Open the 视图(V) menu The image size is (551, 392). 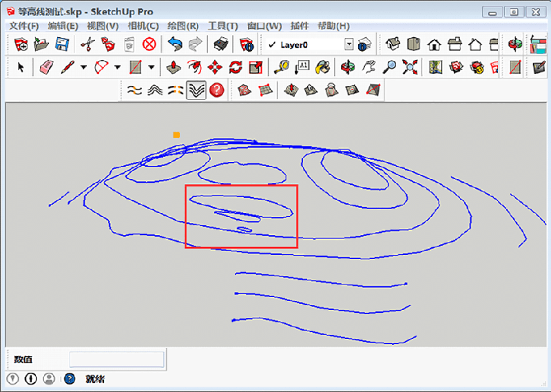103,26
